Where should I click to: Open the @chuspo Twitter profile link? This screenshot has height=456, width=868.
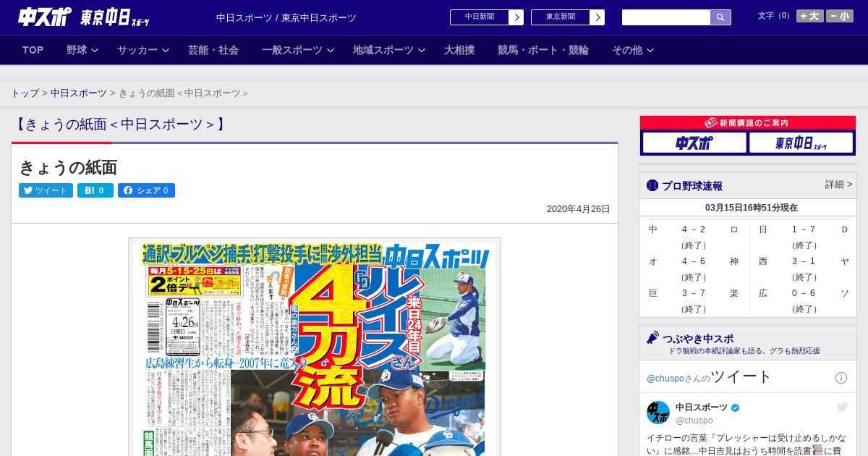(665, 379)
